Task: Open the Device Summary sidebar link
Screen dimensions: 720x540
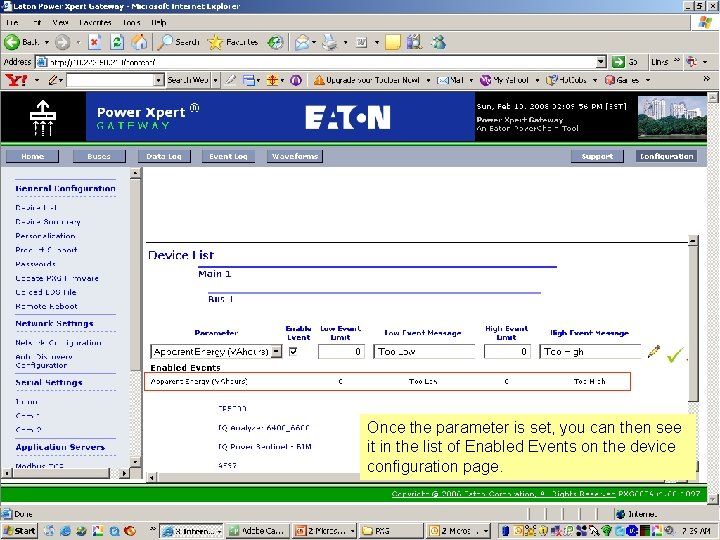Action: tap(48, 222)
